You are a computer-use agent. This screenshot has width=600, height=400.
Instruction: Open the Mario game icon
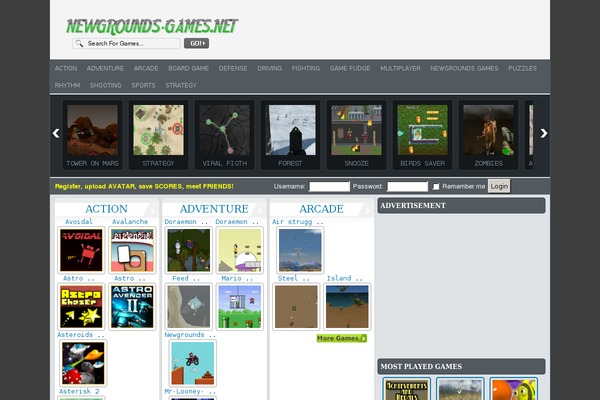[x=240, y=307]
